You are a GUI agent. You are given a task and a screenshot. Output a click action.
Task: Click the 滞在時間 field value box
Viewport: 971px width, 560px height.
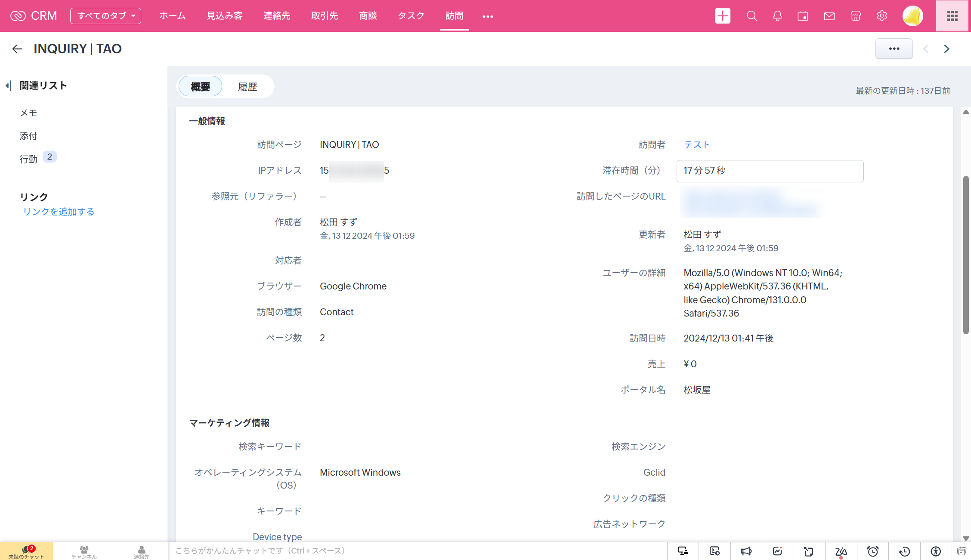pyautogui.click(x=770, y=171)
